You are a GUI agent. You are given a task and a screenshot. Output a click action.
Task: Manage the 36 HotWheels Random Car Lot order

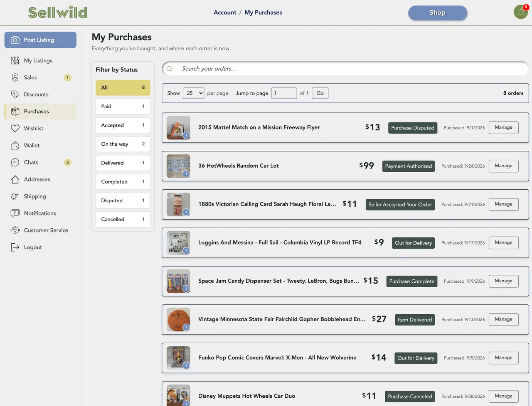tap(504, 166)
